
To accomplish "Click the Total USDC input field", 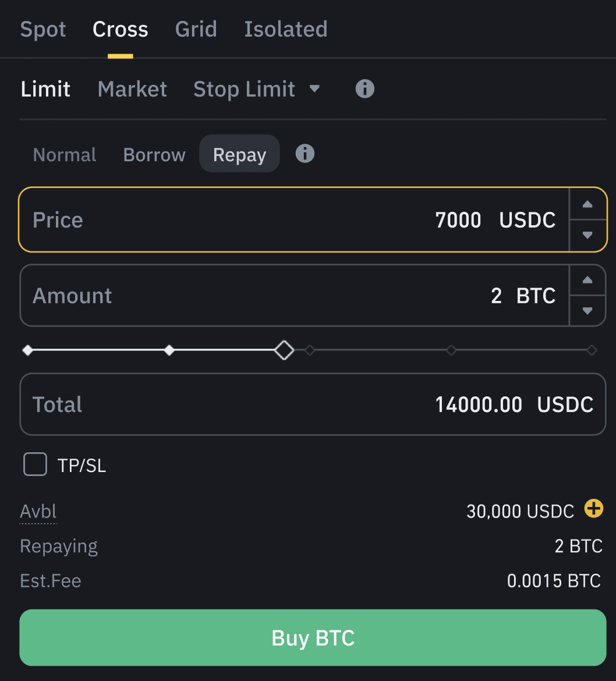I will click(x=313, y=405).
